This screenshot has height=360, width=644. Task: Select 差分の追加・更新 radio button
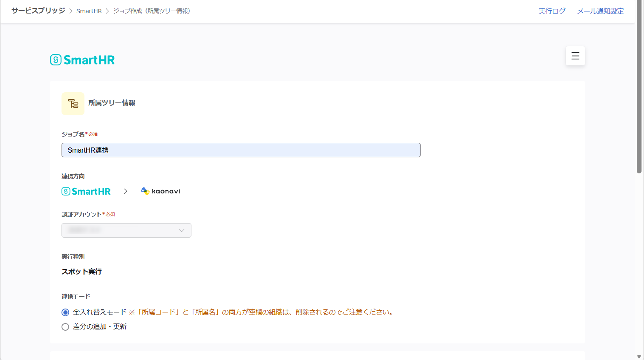65,327
